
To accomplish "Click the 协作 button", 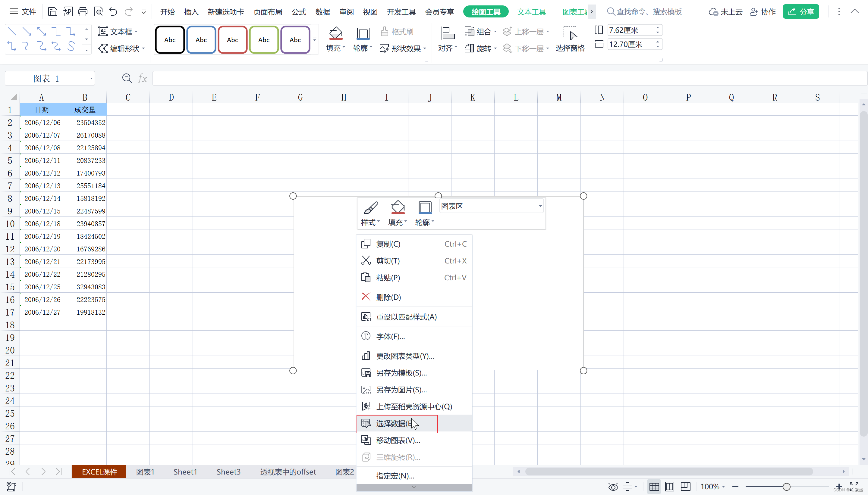I will pos(763,12).
